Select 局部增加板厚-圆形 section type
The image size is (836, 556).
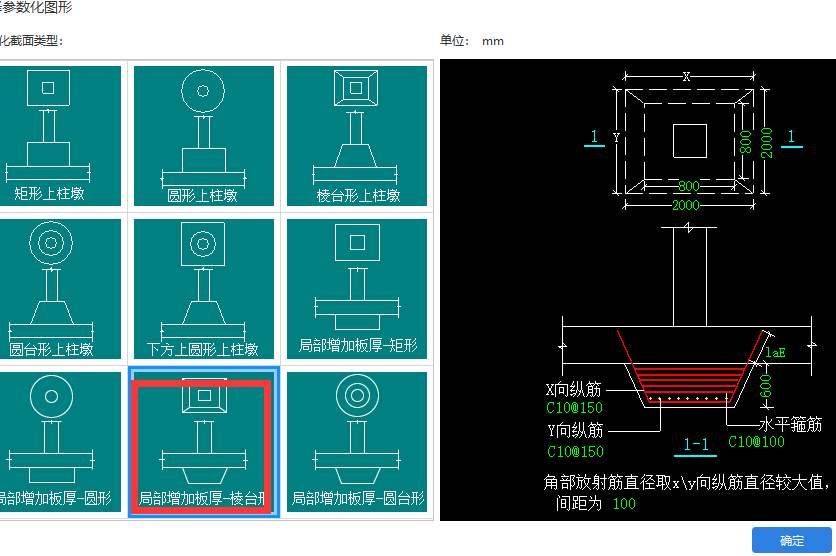59,442
